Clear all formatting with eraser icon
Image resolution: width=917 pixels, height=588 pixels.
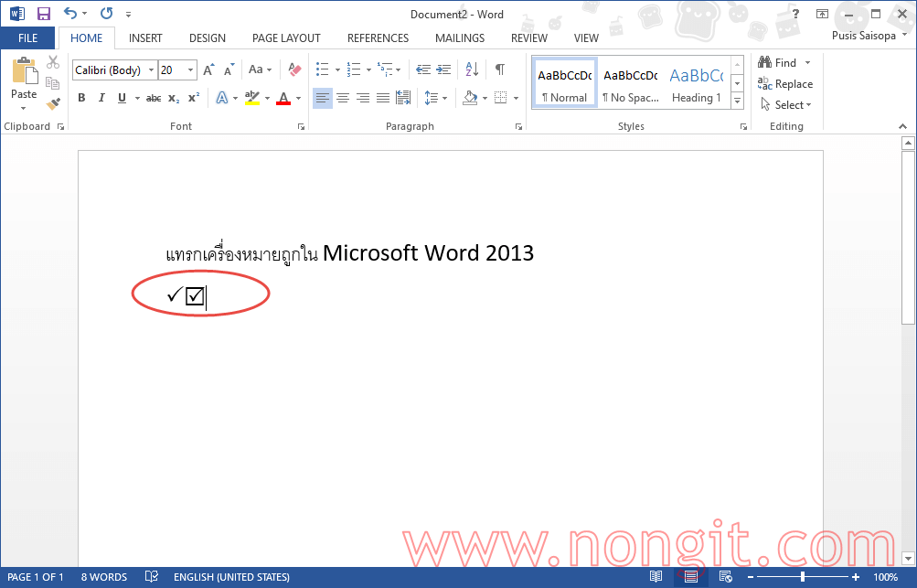click(x=294, y=69)
